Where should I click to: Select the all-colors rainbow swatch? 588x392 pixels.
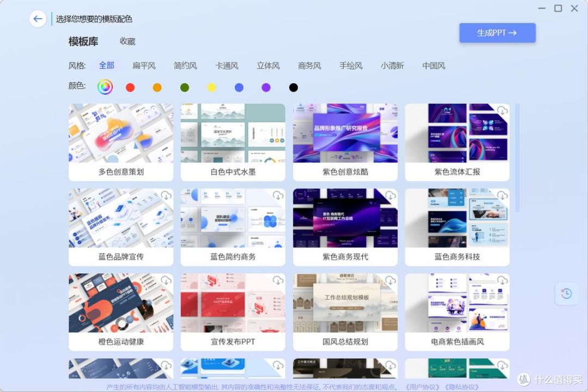[x=105, y=87]
